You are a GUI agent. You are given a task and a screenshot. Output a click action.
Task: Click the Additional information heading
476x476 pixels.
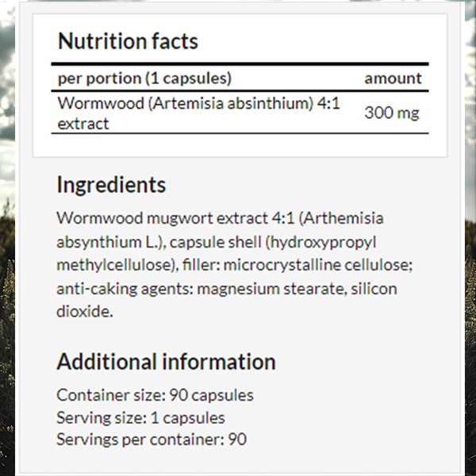pyautogui.click(x=166, y=362)
